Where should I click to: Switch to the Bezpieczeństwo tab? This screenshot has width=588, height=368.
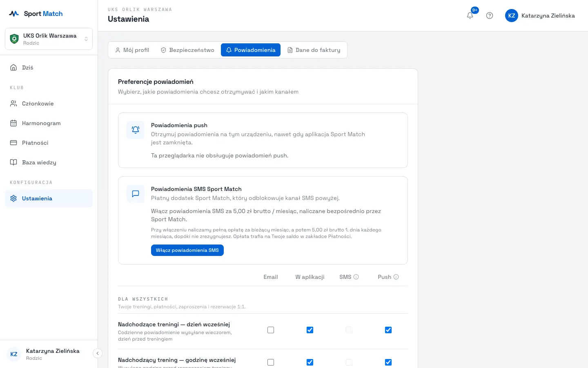[x=187, y=50]
